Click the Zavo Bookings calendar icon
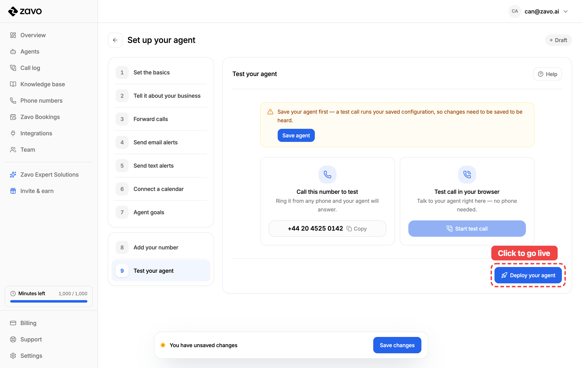This screenshot has height=368, width=588. coord(13,117)
